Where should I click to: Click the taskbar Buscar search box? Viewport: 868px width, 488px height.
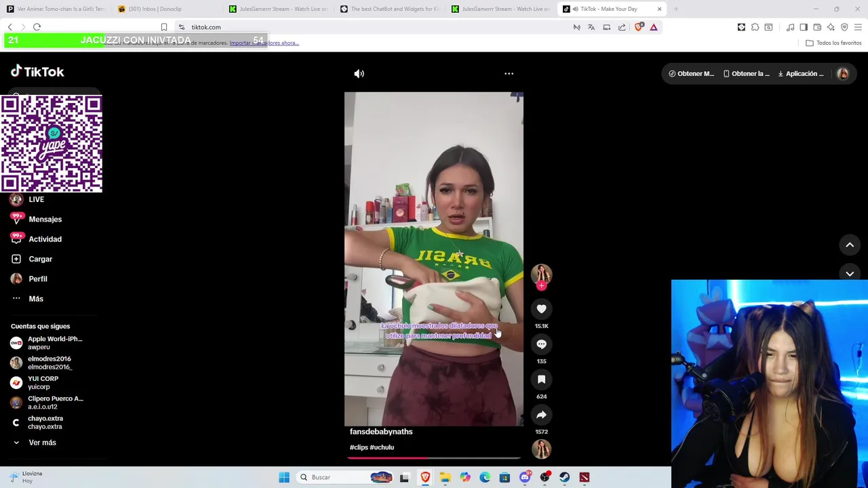tap(346, 477)
